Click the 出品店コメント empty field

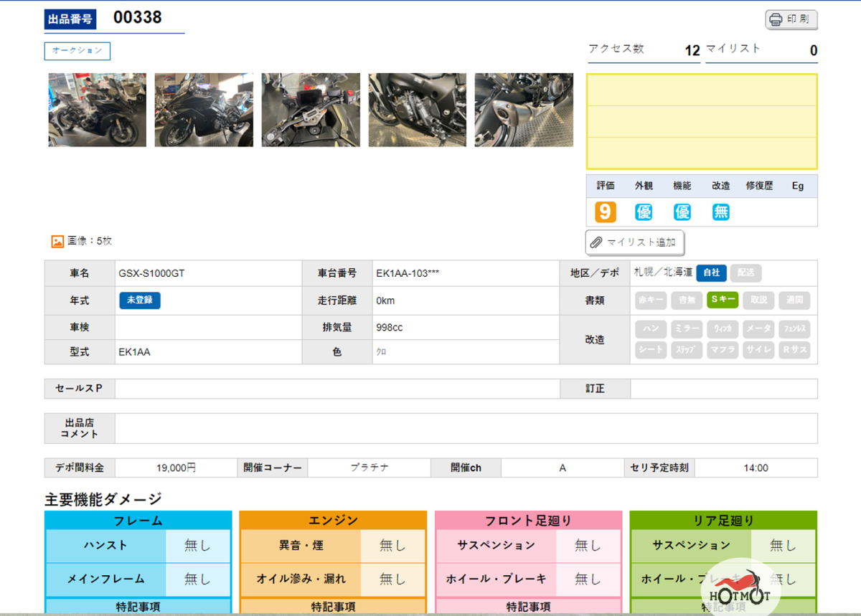[x=466, y=429]
